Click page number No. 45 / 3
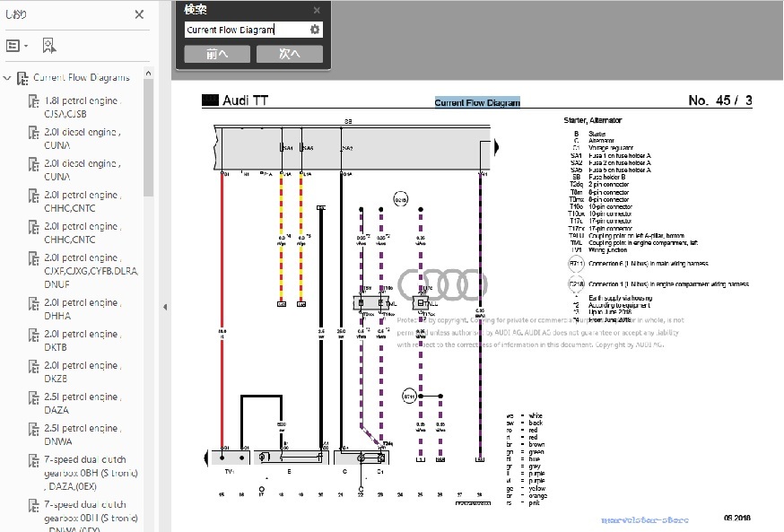 click(x=720, y=100)
